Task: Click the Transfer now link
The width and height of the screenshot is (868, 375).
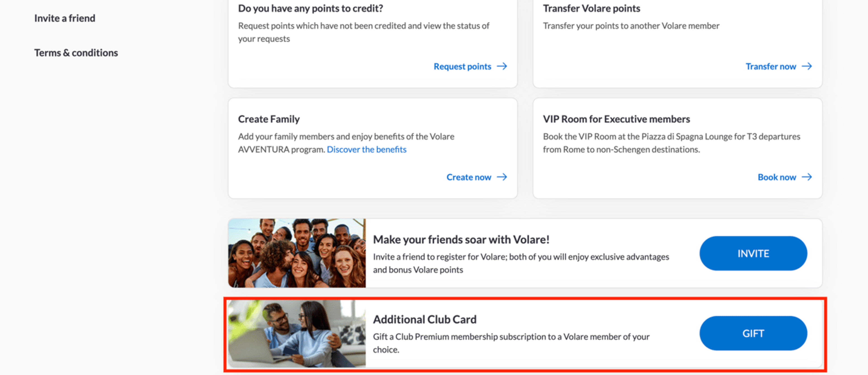Action: 771,66
